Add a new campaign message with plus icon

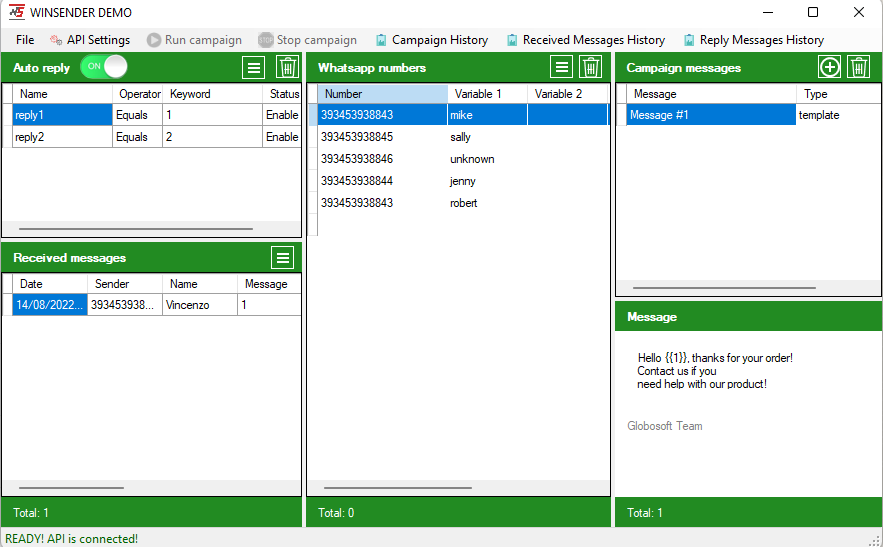click(830, 67)
